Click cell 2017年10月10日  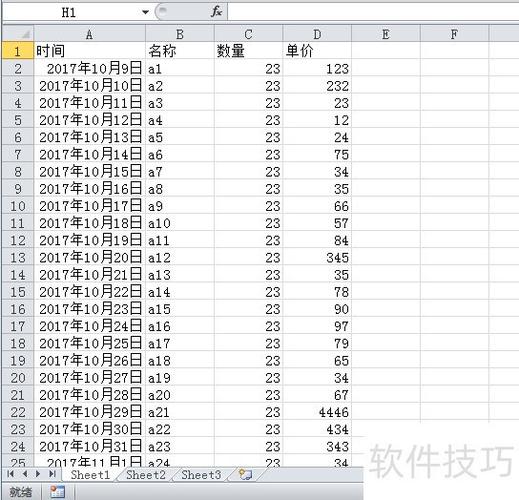pos(89,86)
